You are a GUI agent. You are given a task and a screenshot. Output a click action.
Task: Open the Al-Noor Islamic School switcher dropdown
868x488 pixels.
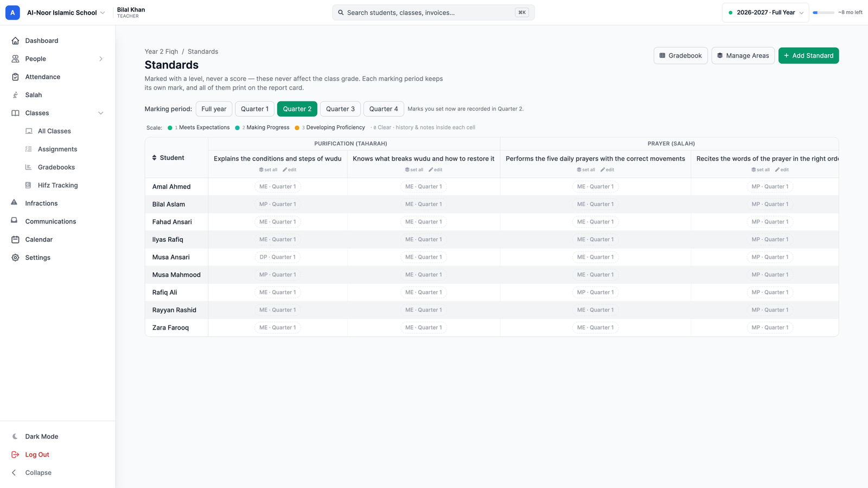(x=66, y=12)
